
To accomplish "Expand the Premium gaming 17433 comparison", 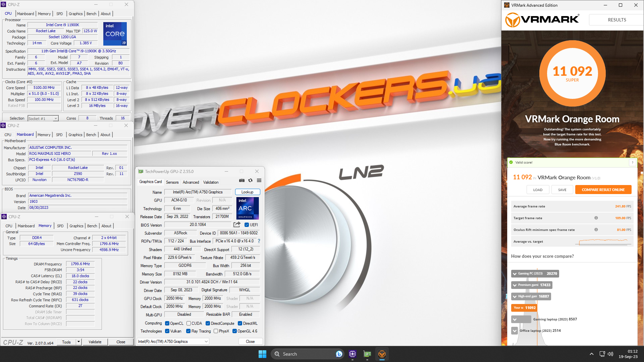I will point(515,285).
